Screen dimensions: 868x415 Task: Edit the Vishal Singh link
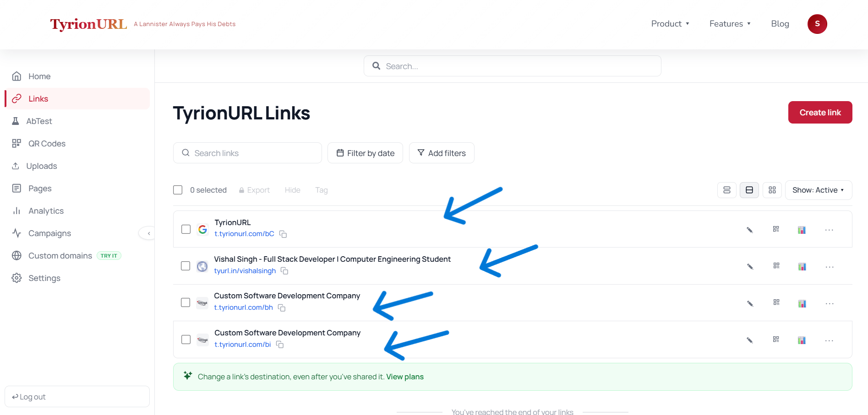click(750, 266)
